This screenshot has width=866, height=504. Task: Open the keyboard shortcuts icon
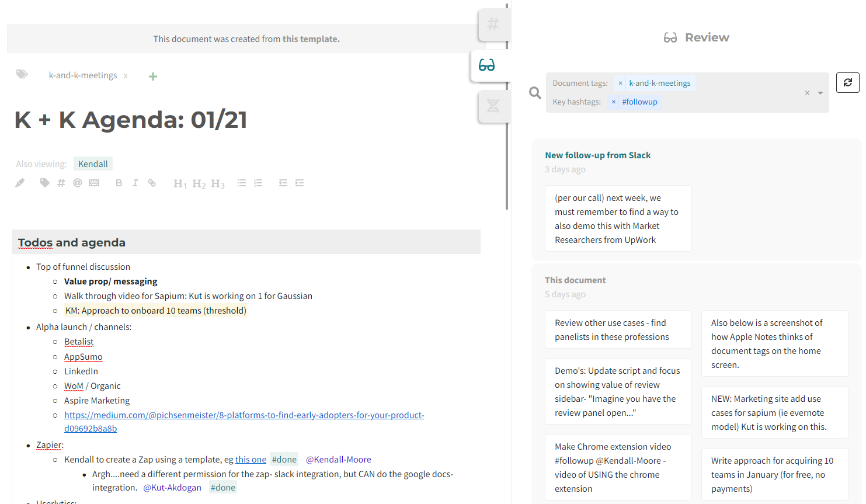click(x=94, y=183)
